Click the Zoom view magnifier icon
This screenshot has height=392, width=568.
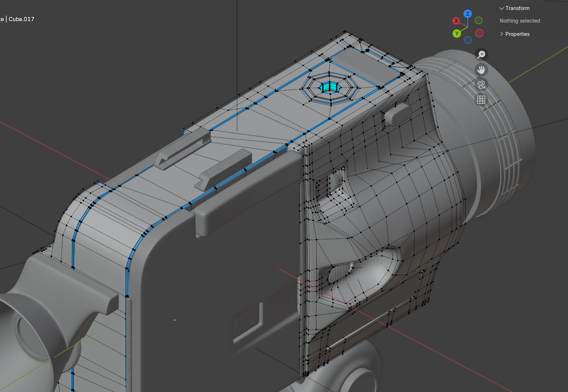pyautogui.click(x=481, y=55)
